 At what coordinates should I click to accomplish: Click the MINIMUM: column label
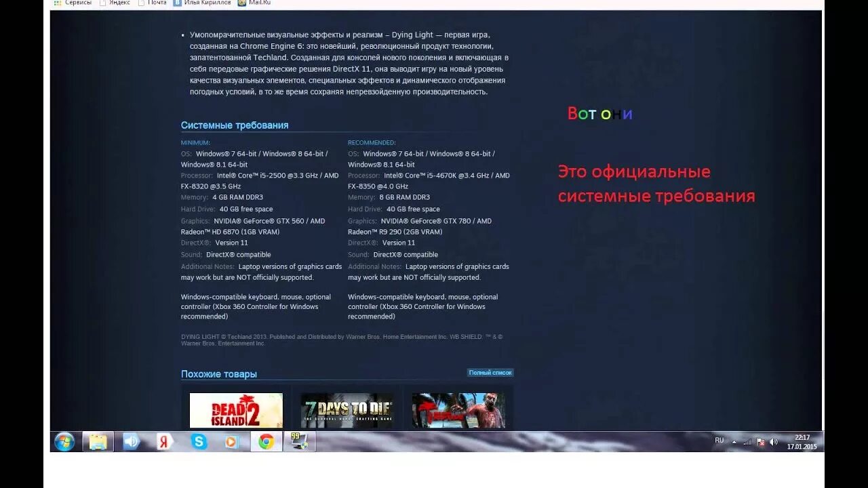(195, 143)
